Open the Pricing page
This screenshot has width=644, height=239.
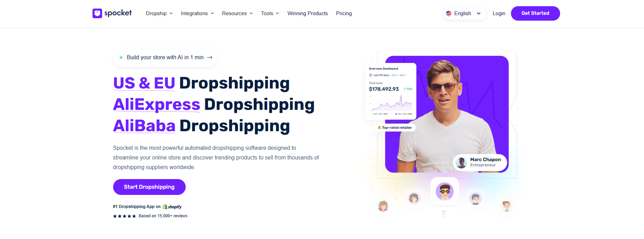point(344,13)
